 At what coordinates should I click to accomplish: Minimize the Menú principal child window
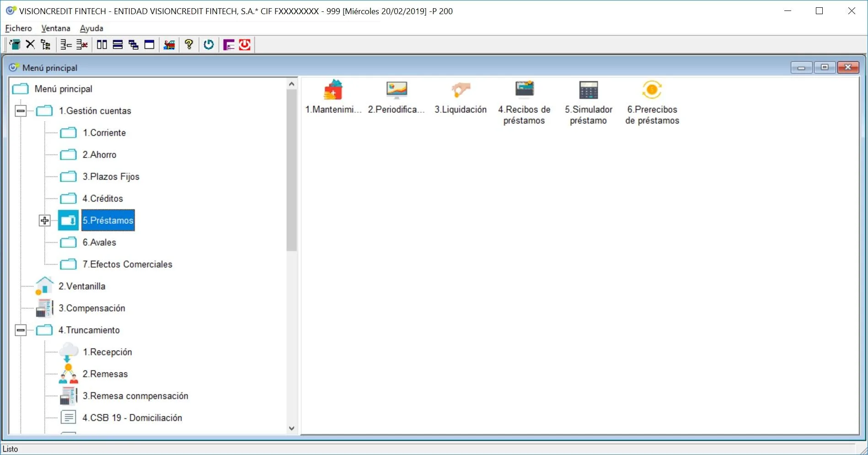(801, 68)
